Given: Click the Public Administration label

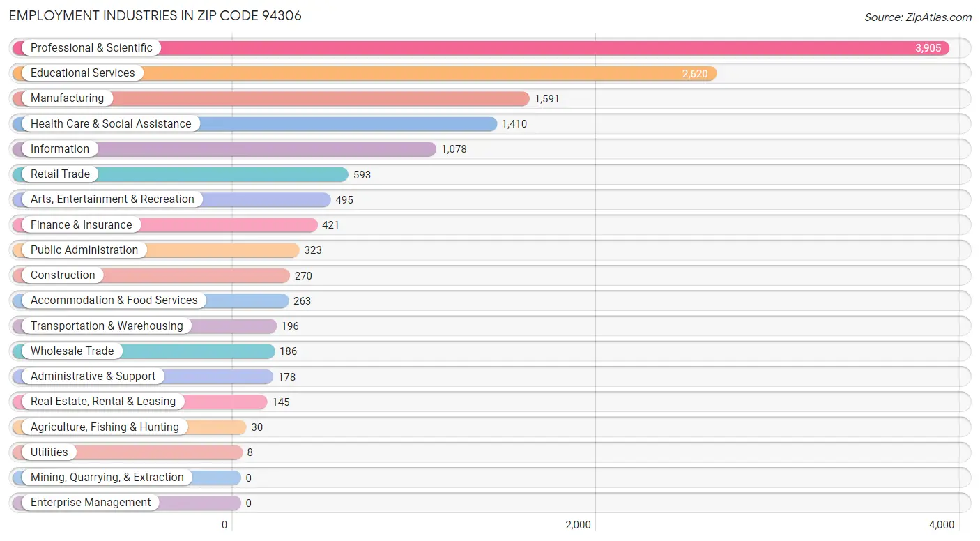Looking at the screenshot, I should 84,250.
